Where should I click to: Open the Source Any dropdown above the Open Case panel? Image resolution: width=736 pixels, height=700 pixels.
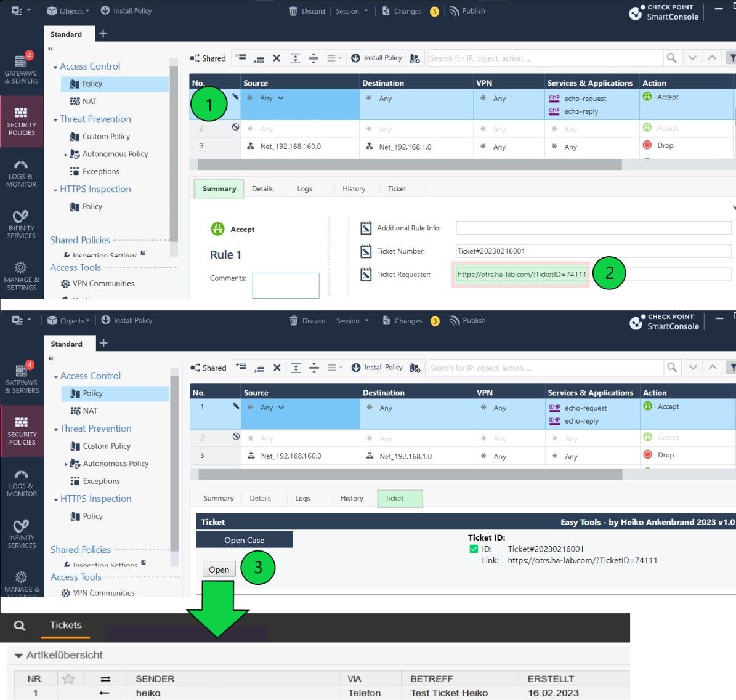pos(281,408)
